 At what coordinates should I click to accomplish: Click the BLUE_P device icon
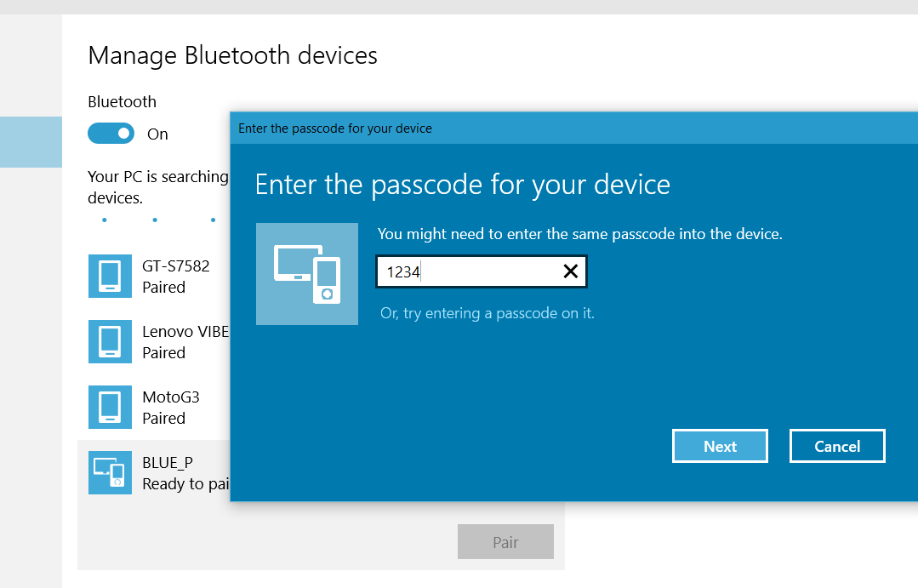110,472
